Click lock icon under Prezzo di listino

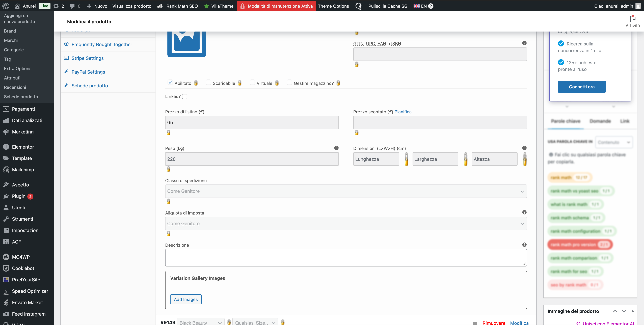169,132
